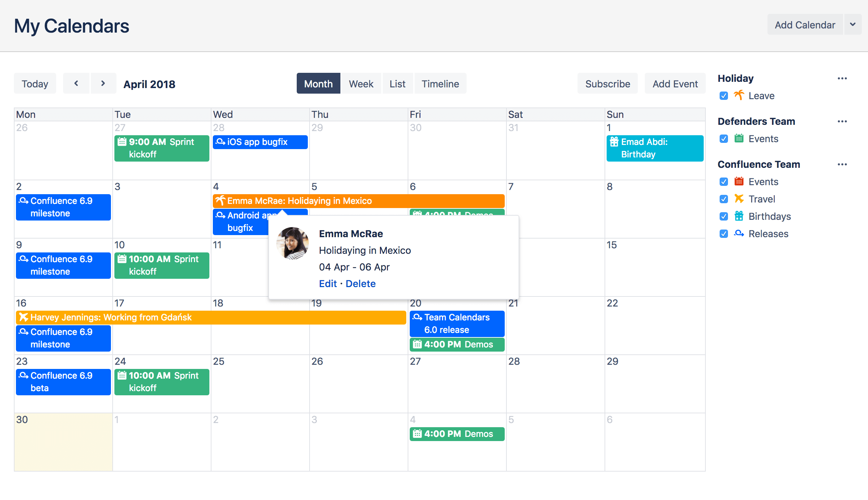Click the Sprint kickoff calendar icon

coord(122,141)
